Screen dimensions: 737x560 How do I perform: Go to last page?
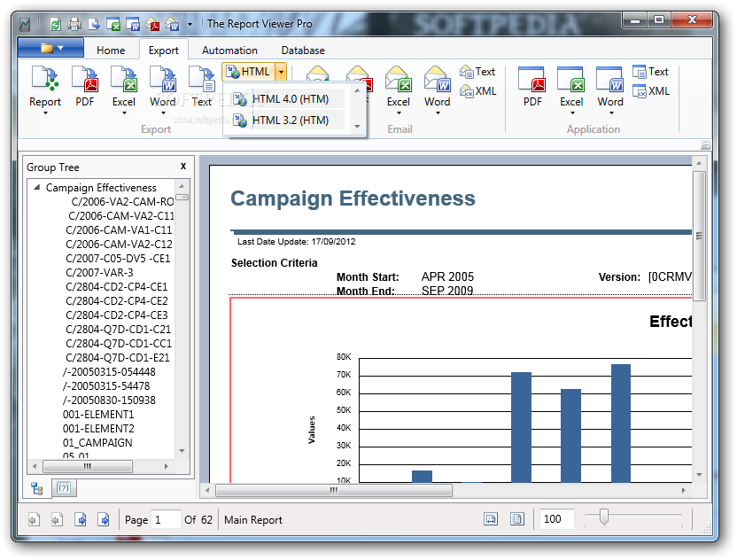point(104,519)
